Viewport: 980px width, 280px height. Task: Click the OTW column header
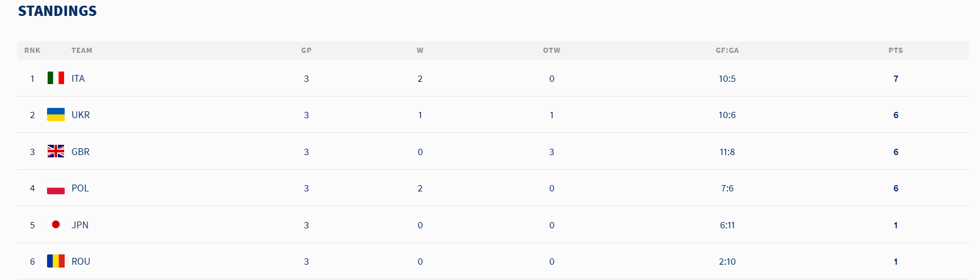pos(551,51)
